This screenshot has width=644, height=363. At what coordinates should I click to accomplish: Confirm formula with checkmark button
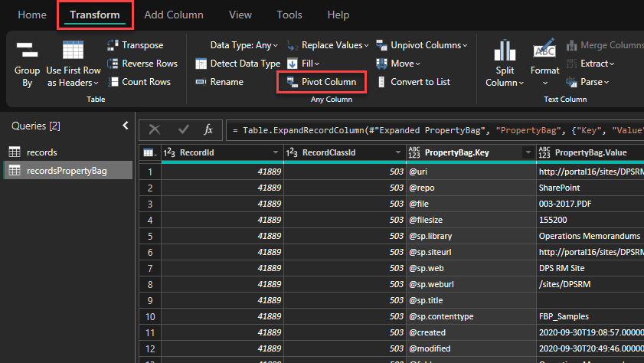point(183,129)
